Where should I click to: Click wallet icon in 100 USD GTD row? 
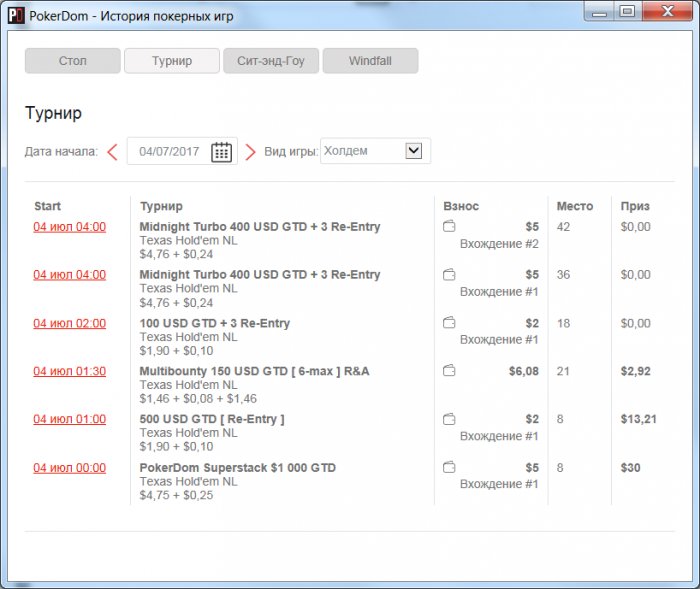pyautogui.click(x=449, y=322)
